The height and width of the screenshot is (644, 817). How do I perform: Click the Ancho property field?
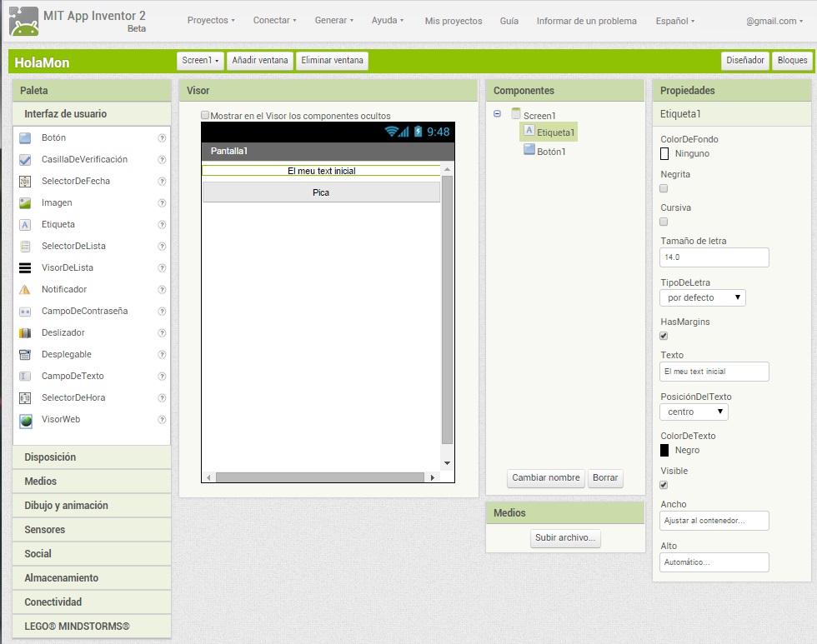click(x=714, y=521)
